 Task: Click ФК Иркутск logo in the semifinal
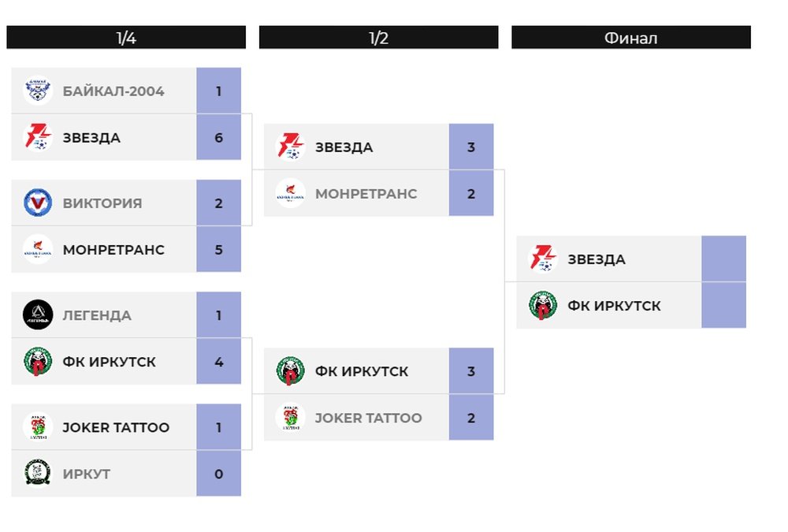pyautogui.click(x=291, y=370)
